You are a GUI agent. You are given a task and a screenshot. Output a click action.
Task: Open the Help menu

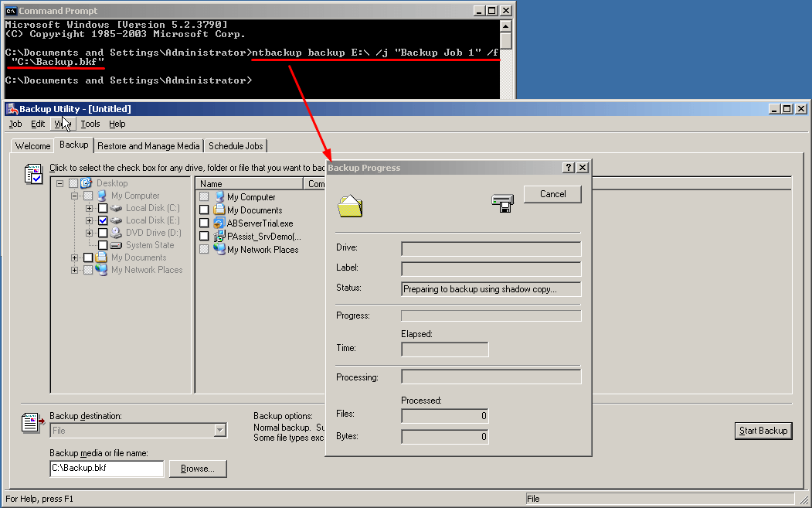point(117,124)
